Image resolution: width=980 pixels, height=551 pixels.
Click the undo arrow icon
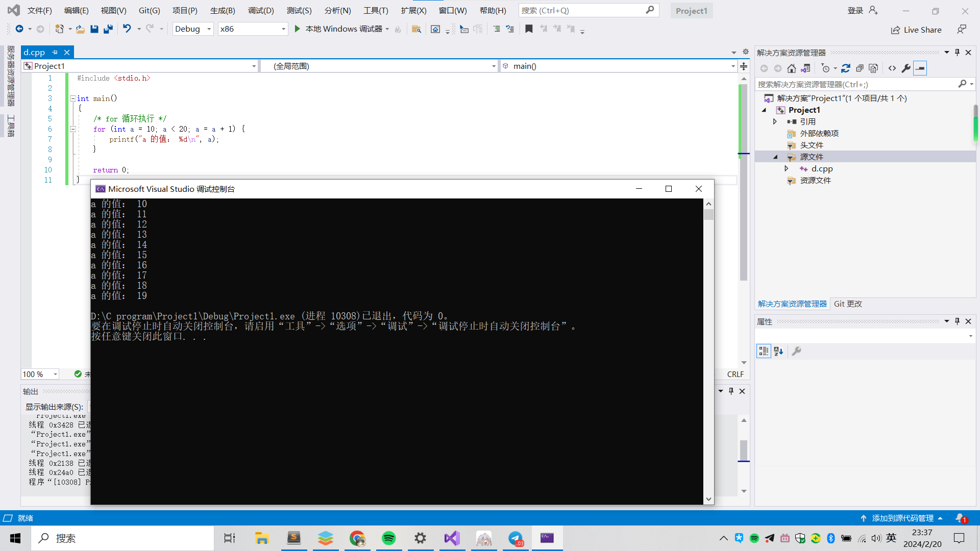coord(127,29)
